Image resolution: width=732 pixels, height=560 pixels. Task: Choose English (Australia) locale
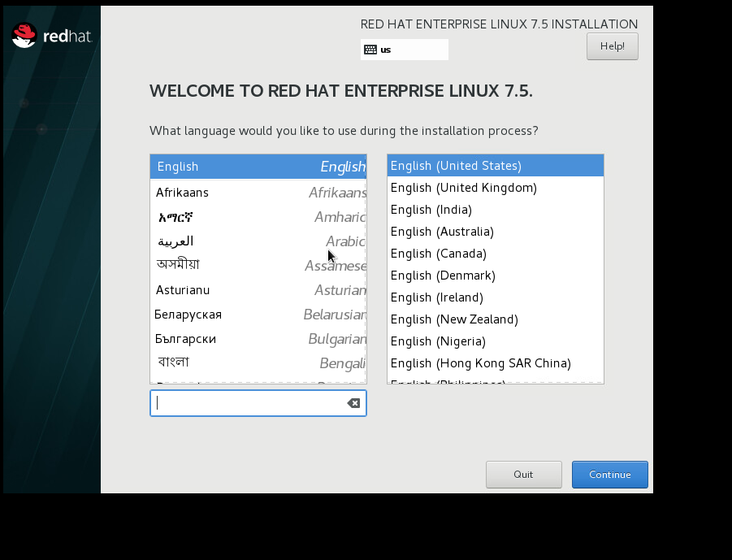[496, 232]
